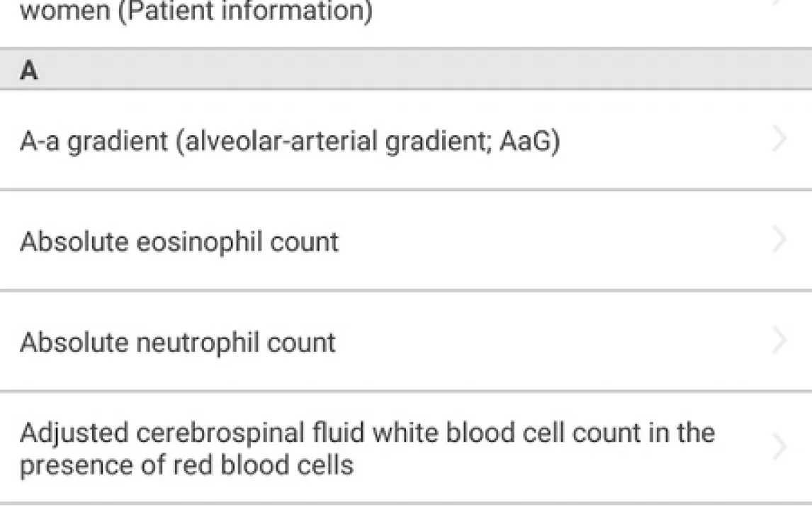Viewport: 812px width, 507px height.
Task: Tap the 'presence of red blood cells' line
Action: (186, 465)
